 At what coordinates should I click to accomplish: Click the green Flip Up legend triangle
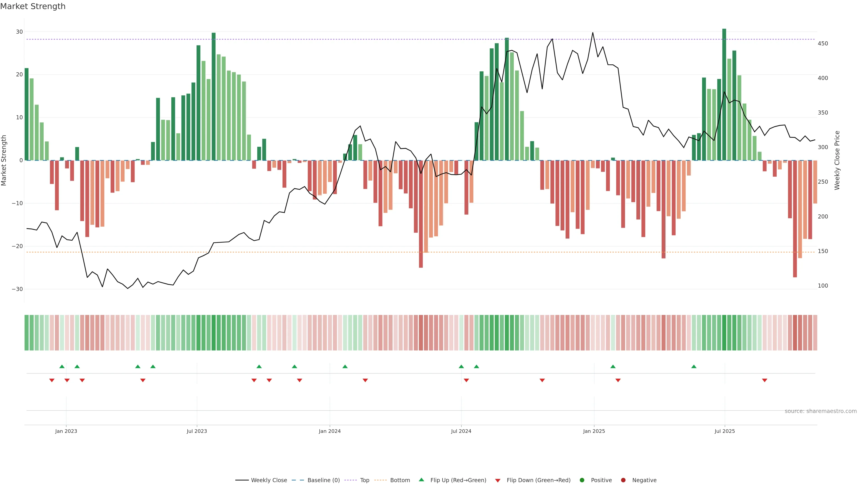[x=421, y=480]
